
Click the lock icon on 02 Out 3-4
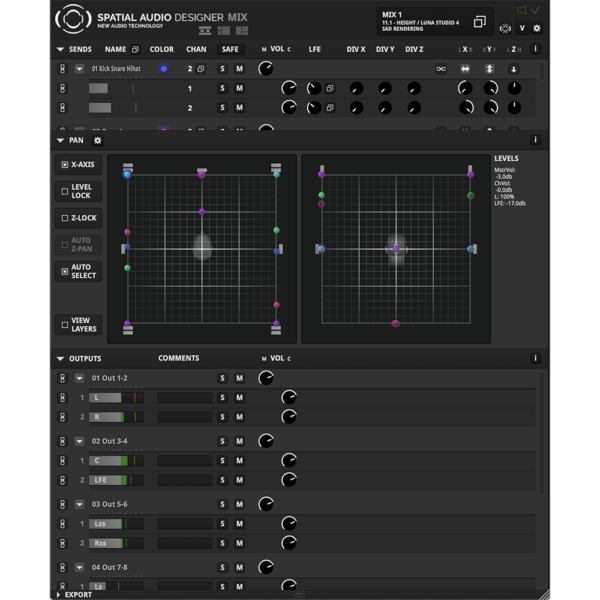click(62, 441)
